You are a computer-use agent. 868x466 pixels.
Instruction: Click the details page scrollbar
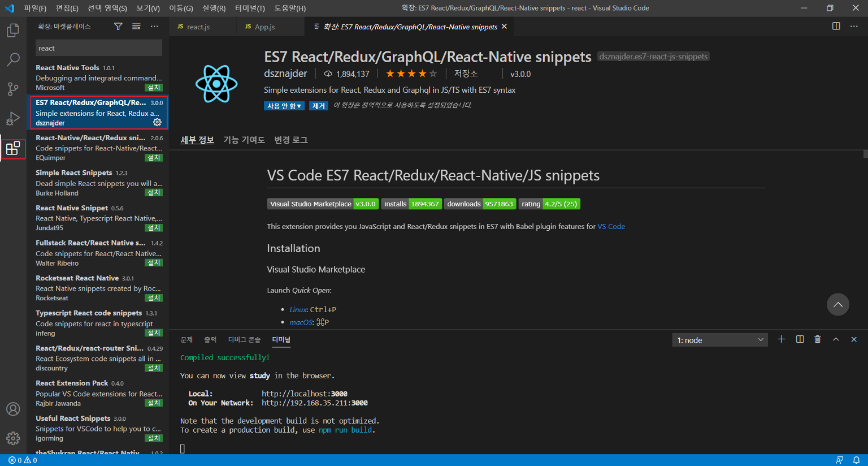tap(865, 154)
